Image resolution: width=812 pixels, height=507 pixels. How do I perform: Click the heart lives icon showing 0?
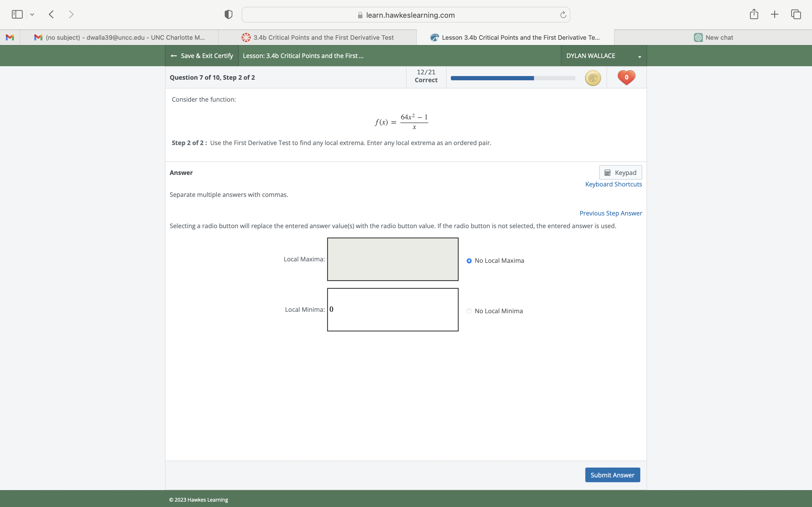(x=626, y=77)
